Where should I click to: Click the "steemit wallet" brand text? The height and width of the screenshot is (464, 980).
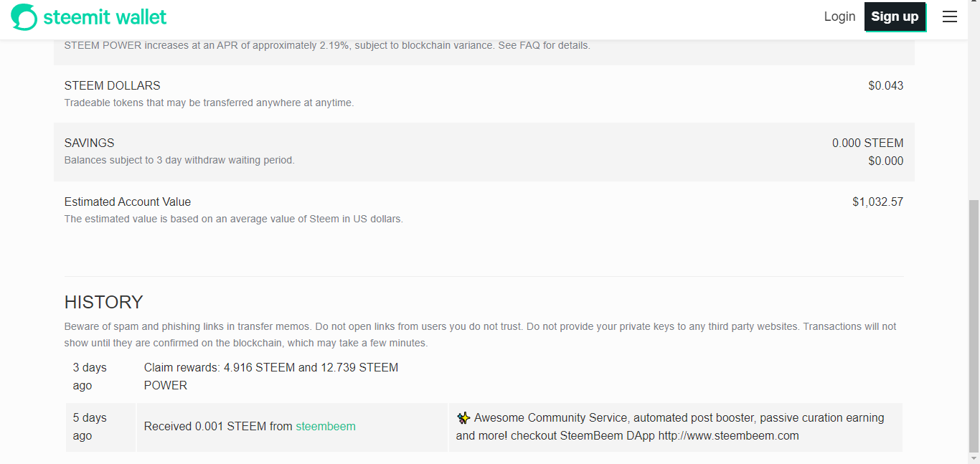pos(105,16)
